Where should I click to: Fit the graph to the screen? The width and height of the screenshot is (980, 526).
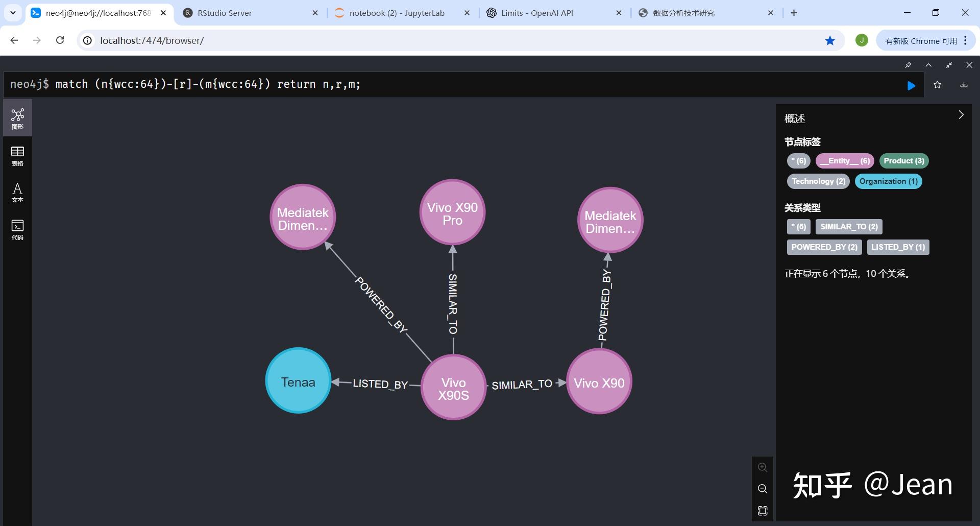762,511
